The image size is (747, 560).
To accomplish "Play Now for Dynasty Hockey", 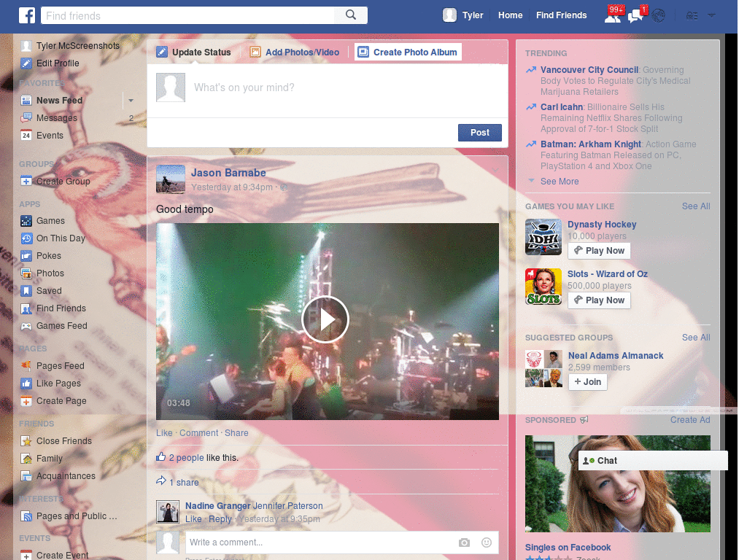I will (599, 251).
